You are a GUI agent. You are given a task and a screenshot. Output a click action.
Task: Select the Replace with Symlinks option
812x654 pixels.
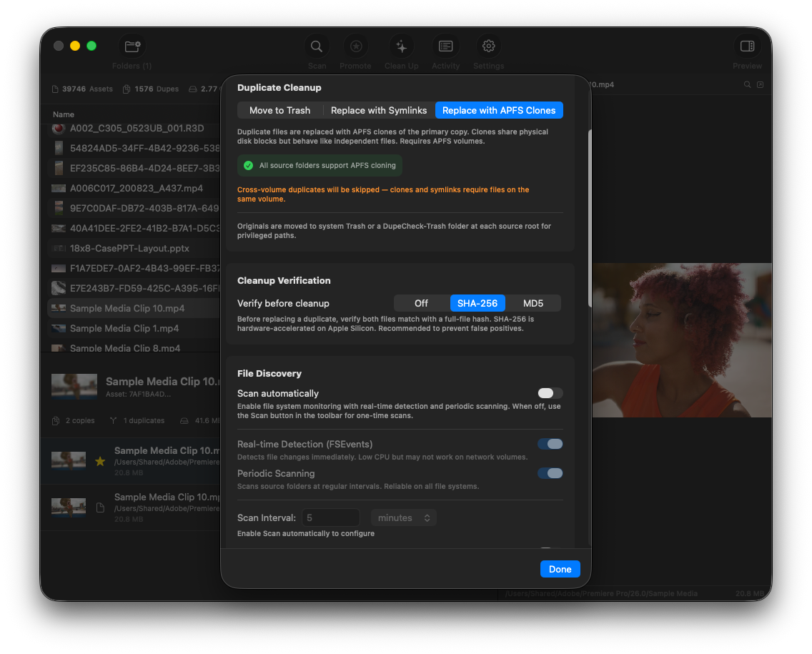click(x=378, y=110)
